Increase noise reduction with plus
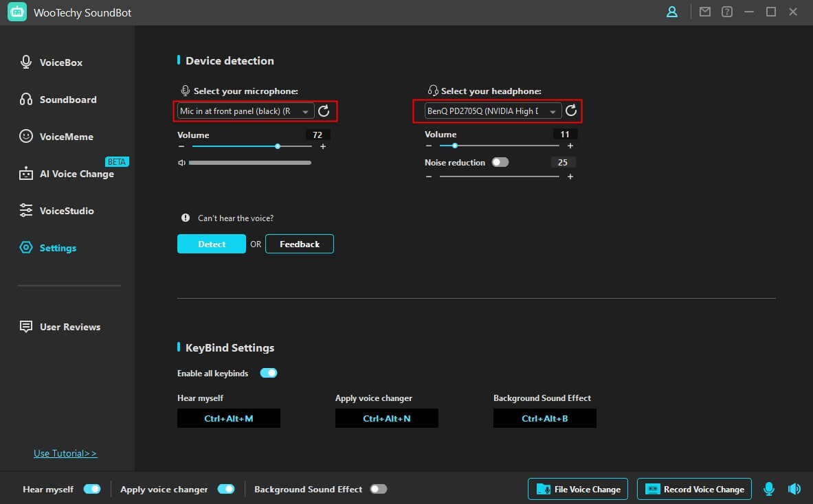Screen dimensions: 813x504 pyautogui.click(x=570, y=176)
